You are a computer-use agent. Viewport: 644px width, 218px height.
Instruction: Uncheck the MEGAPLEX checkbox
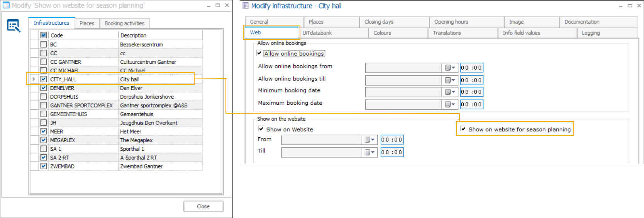pyautogui.click(x=44, y=140)
